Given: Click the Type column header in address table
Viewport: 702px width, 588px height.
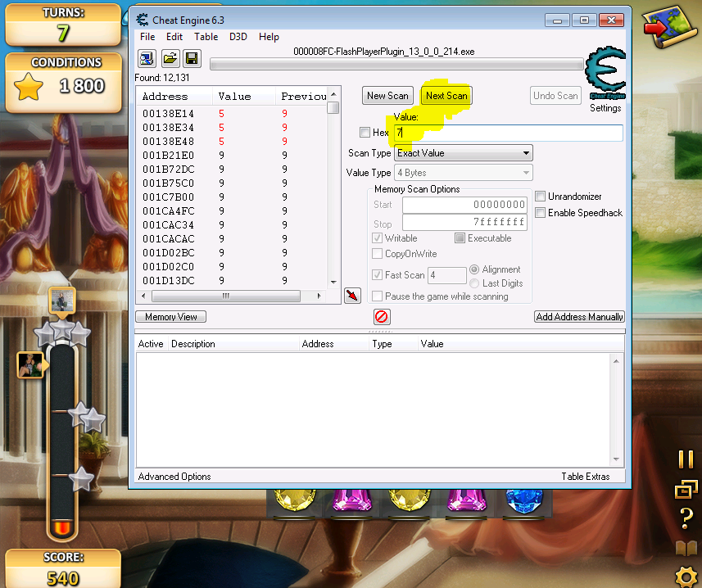Looking at the screenshot, I should tap(393, 344).
